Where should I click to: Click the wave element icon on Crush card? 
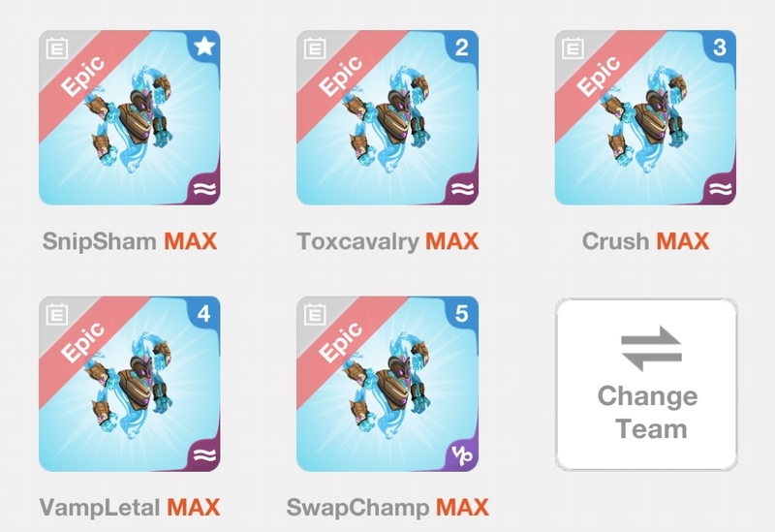(720, 189)
